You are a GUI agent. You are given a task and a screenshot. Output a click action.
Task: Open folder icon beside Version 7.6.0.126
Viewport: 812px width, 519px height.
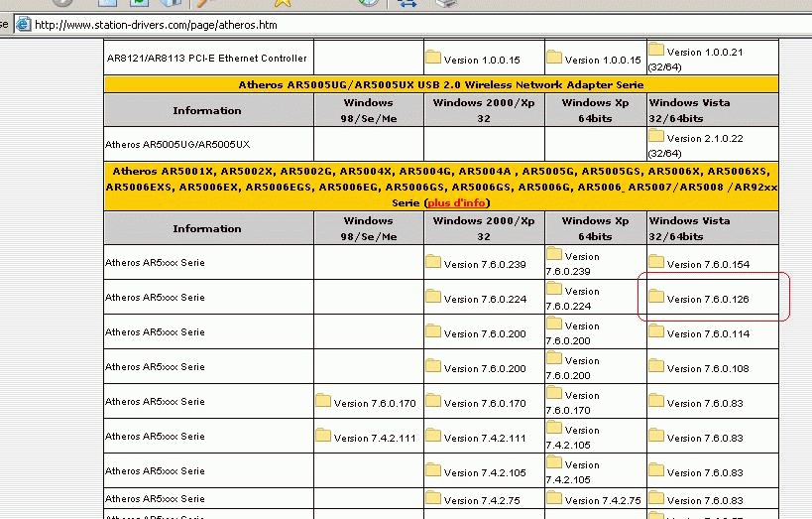point(656,296)
